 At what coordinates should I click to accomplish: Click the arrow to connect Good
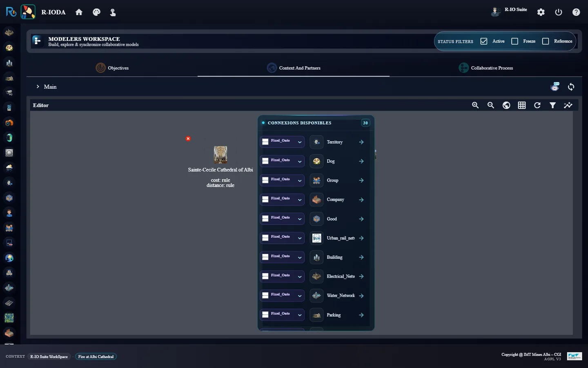point(361,219)
